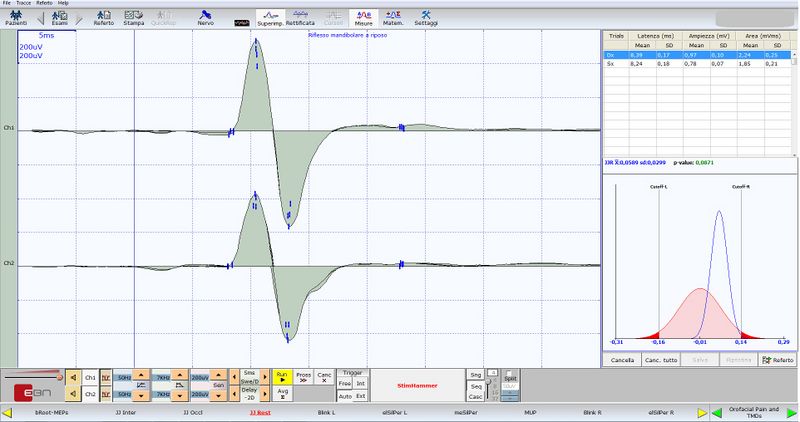Toggle Superimp. trace overlay mode
Image resolution: width=800 pixels, height=422 pixels.
click(271, 17)
